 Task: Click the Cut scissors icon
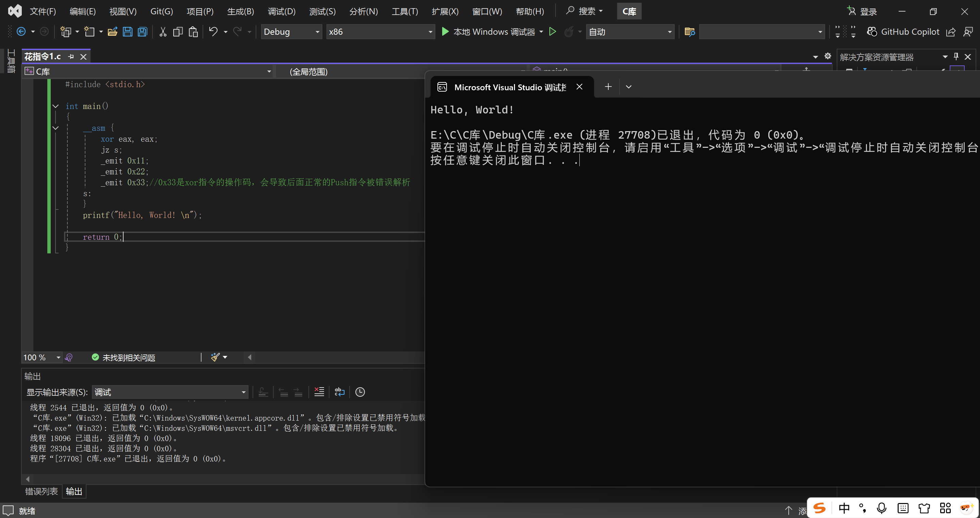pyautogui.click(x=163, y=32)
